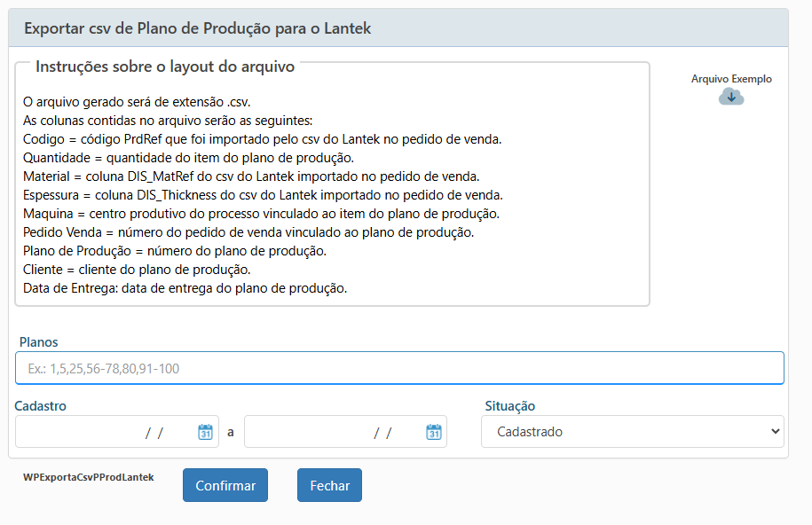Focus the Planos input field
The image size is (812, 525).
pos(399,368)
